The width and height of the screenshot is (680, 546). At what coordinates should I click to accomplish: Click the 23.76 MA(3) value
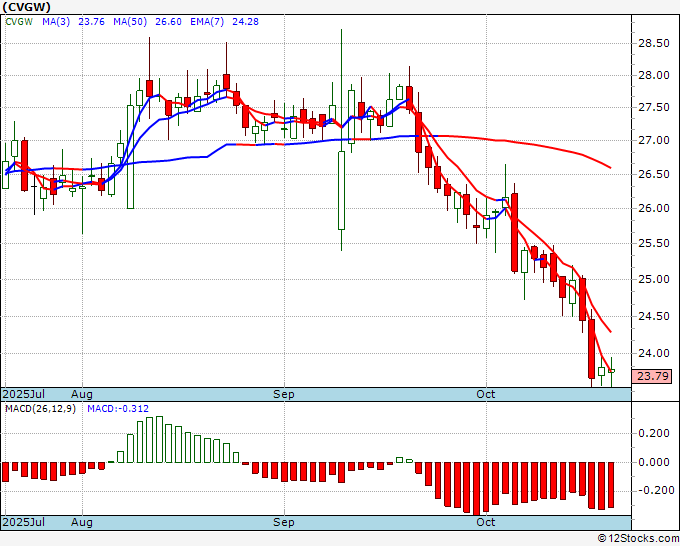coord(92,22)
